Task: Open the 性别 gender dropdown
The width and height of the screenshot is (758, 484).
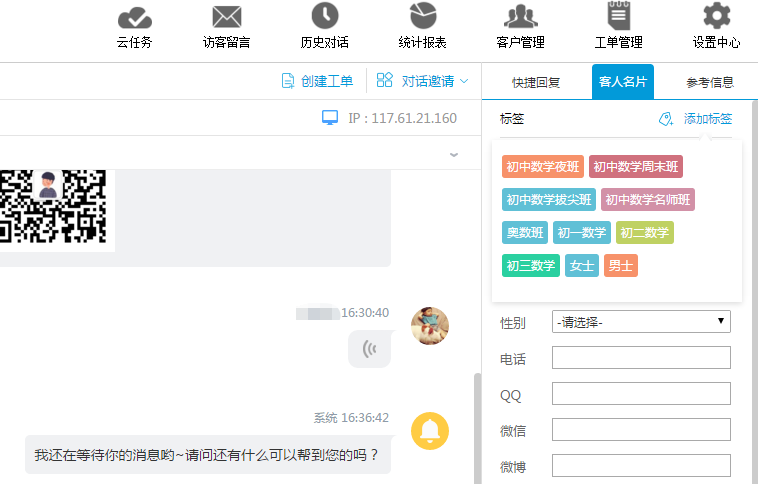Action: 641,322
